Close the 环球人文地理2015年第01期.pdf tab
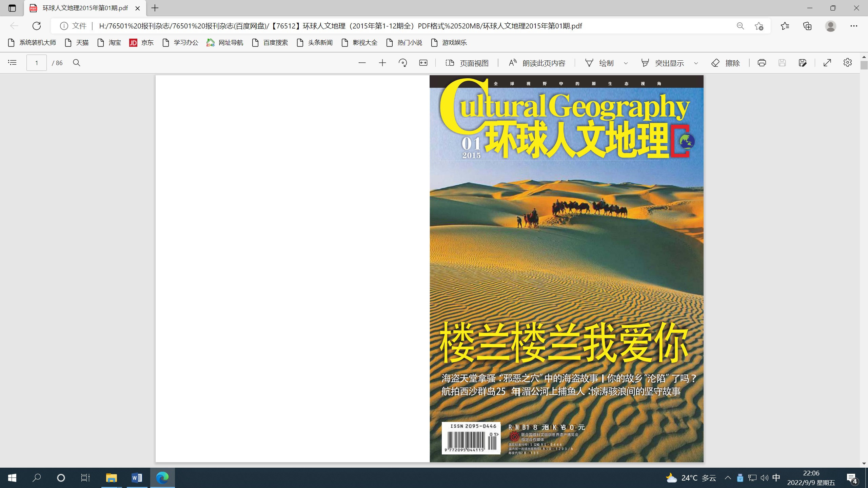Image resolution: width=868 pixels, height=488 pixels. pyautogui.click(x=138, y=8)
